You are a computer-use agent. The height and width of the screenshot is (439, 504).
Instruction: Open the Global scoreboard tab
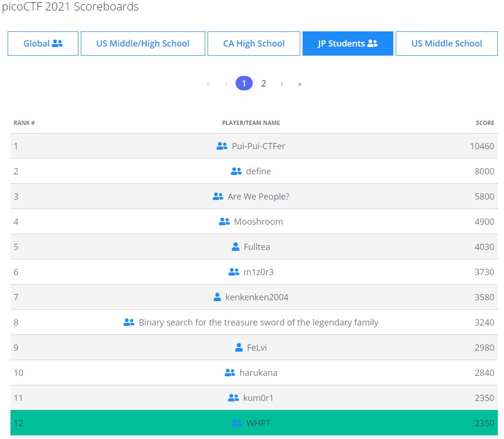pyautogui.click(x=43, y=43)
